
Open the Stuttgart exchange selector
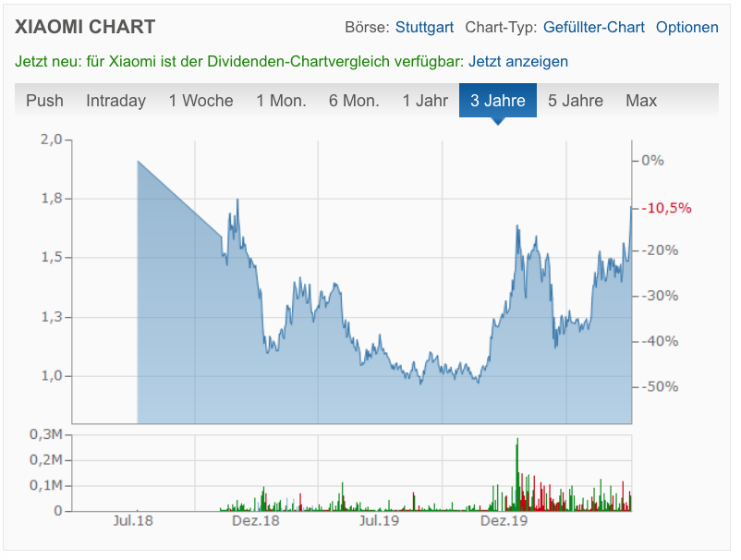[x=424, y=28]
